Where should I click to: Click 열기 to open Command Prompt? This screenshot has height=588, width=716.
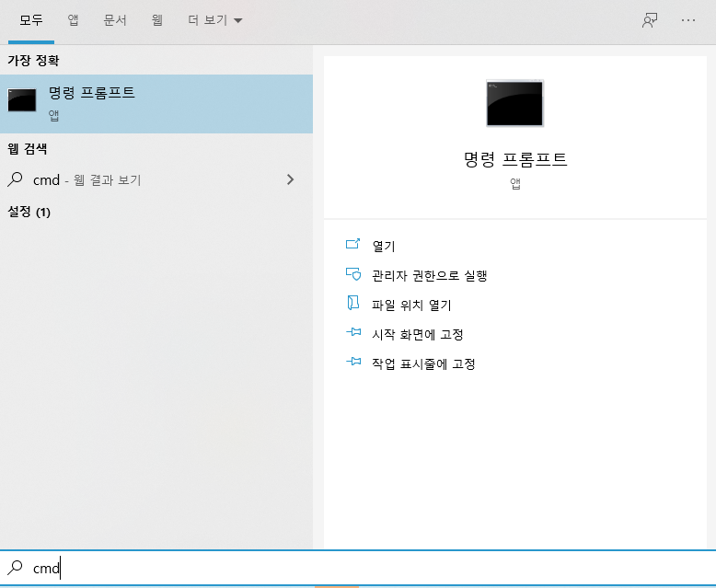tap(384, 246)
